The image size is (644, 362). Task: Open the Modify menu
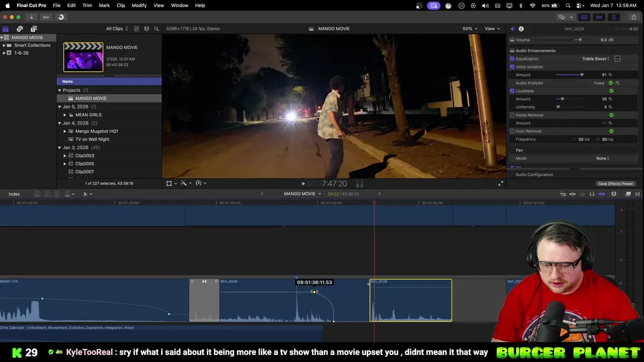pos(139,6)
